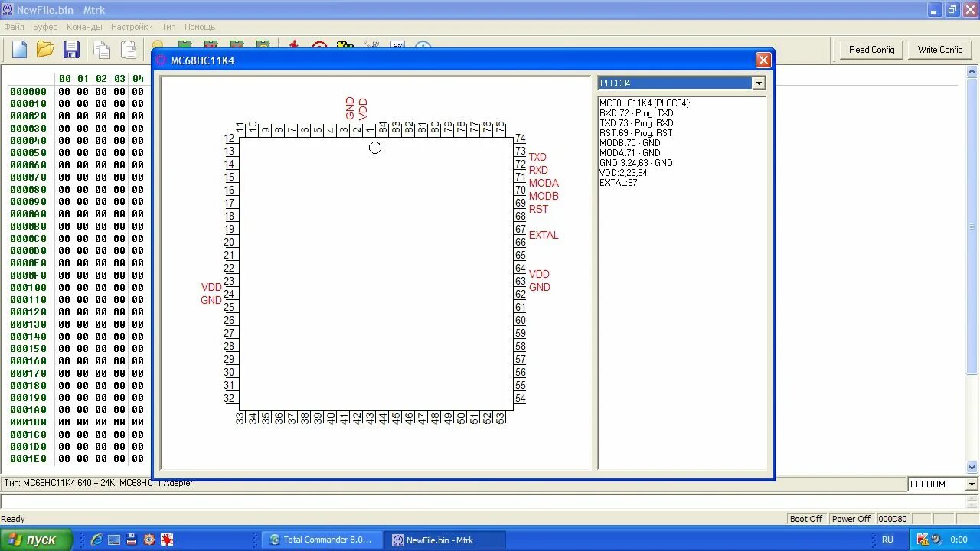This screenshot has width=980, height=551.
Task: Click the red RXD pin label
Action: [538, 170]
